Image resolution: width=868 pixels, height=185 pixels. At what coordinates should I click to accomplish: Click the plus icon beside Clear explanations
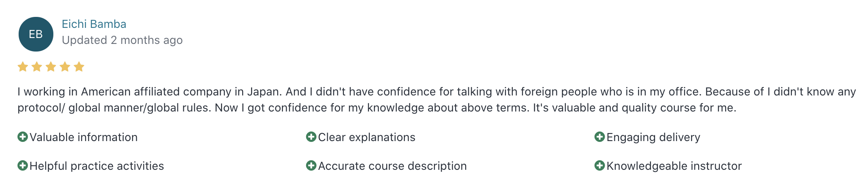tap(311, 137)
